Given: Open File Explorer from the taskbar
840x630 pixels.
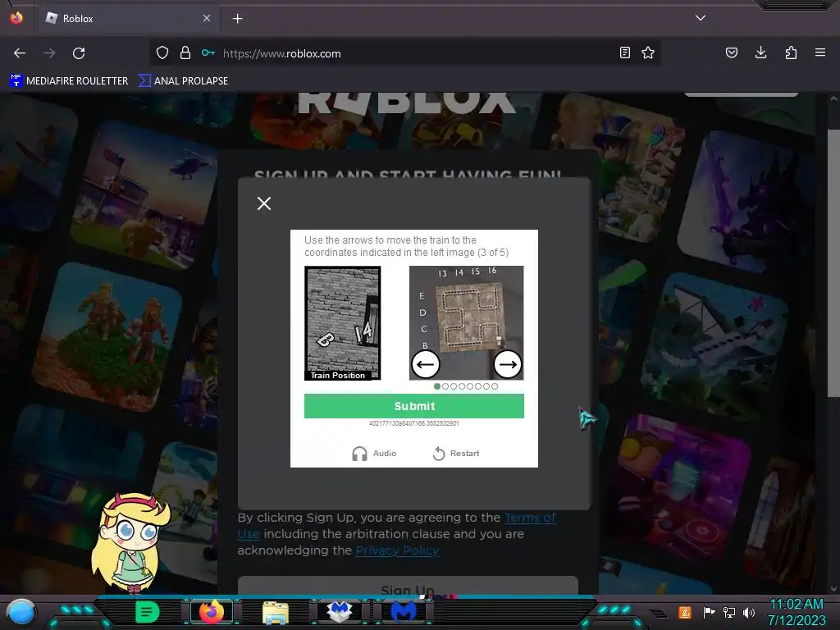Looking at the screenshot, I should click(x=276, y=612).
